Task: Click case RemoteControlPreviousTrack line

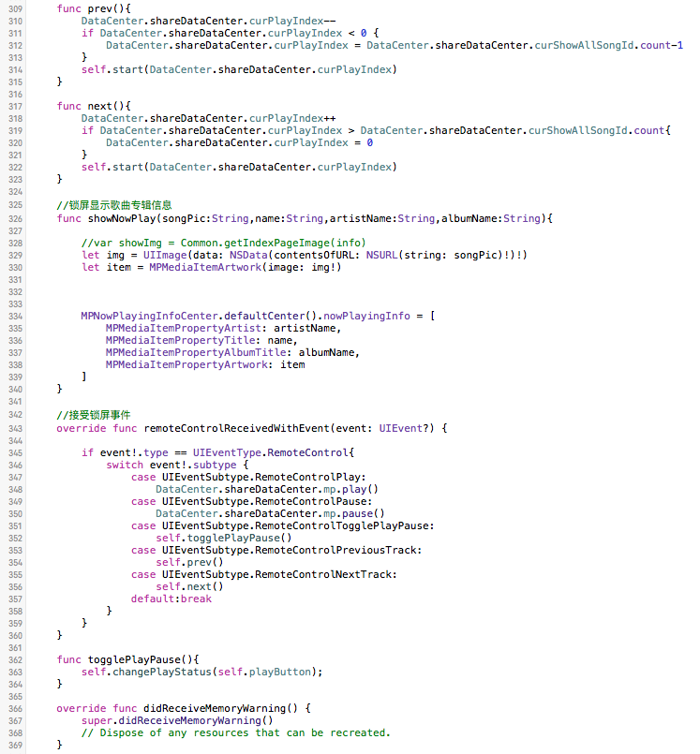Action: [276, 550]
